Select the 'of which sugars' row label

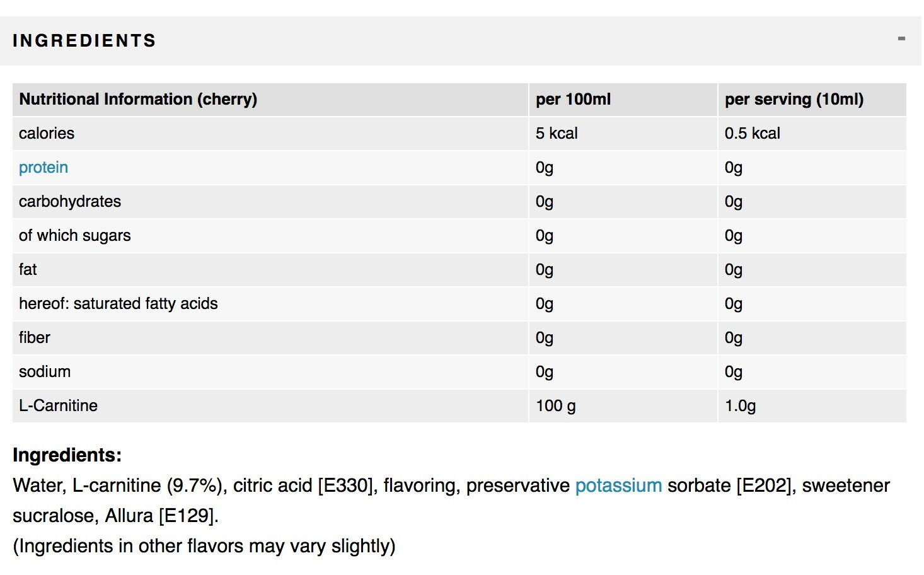click(75, 236)
